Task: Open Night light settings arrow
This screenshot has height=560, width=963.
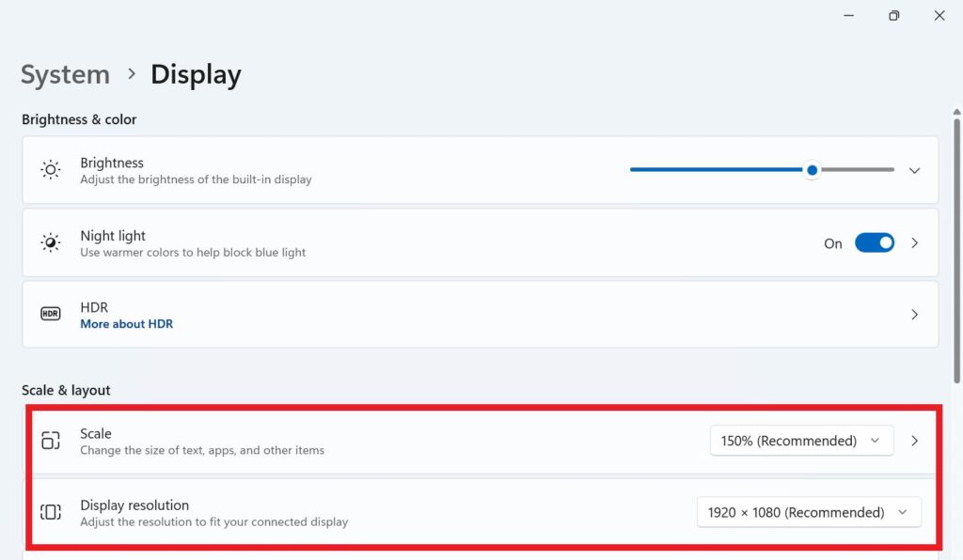Action: tap(914, 243)
